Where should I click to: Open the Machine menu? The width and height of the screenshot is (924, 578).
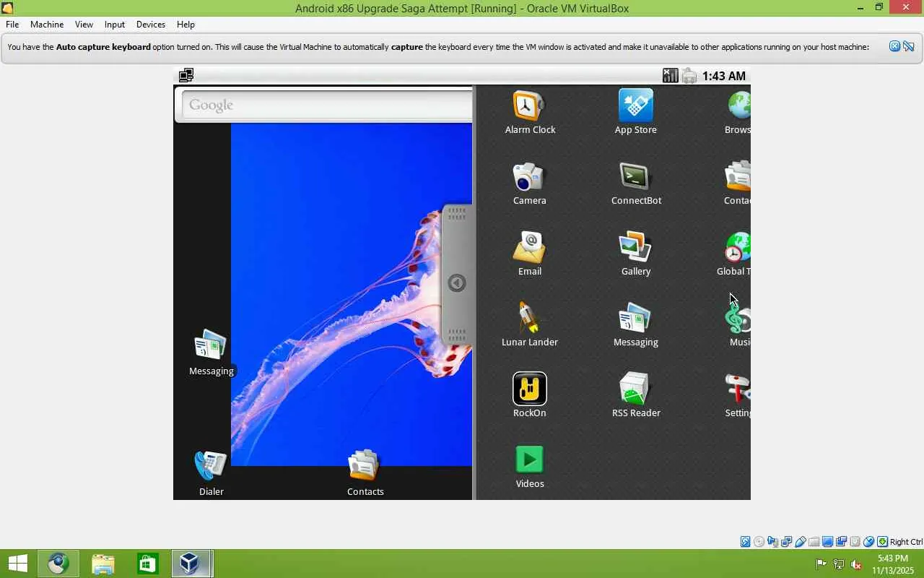click(x=47, y=24)
